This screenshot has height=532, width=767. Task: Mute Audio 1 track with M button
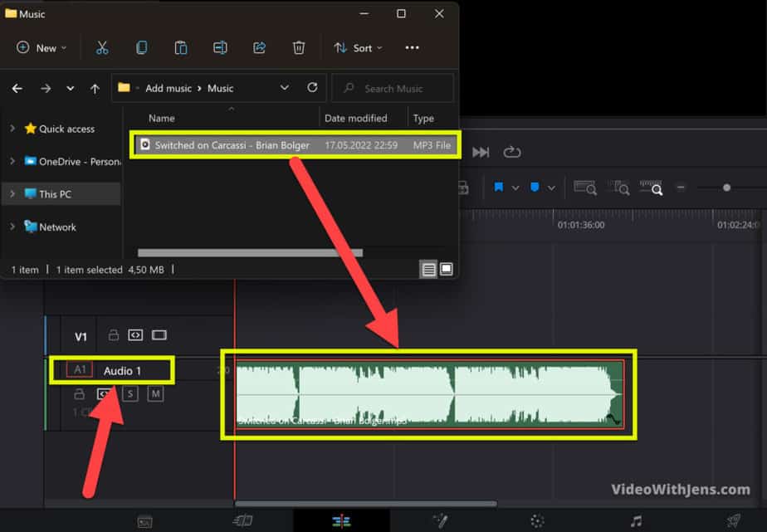click(155, 394)
